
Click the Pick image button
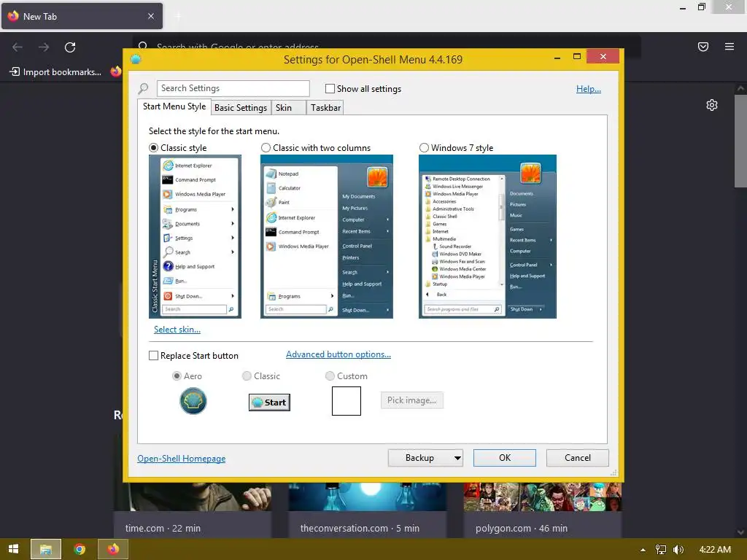(x=412, y=400)
